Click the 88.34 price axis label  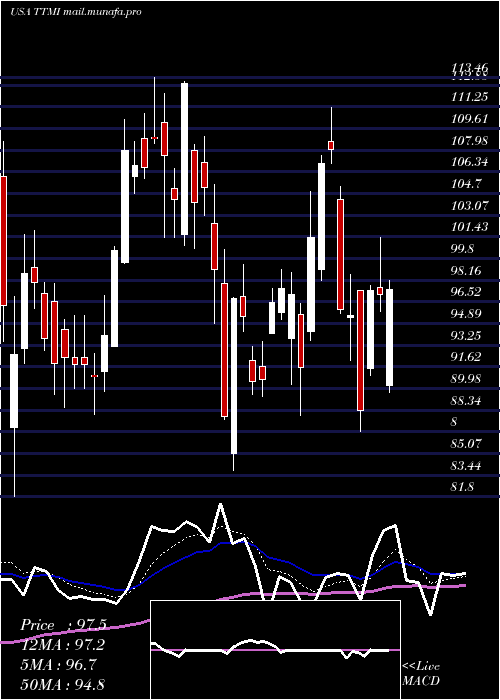tap(467, 400)
